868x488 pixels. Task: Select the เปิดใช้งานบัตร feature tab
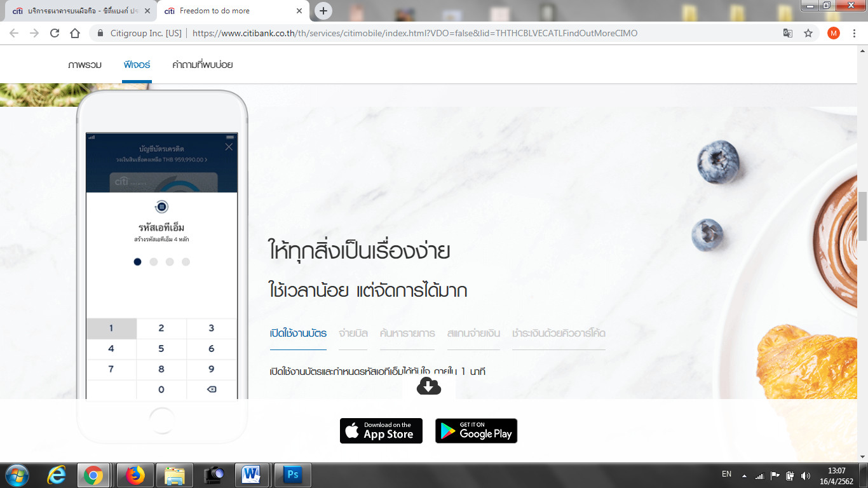(x=298, y=333)
